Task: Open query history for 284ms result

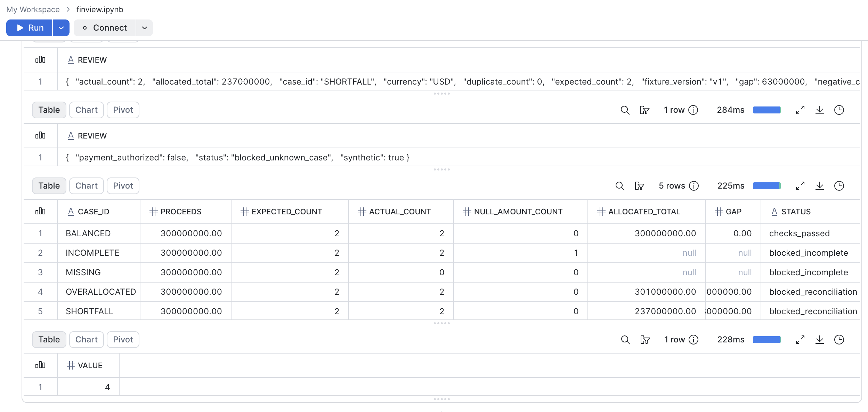Action: tap(839, 110)
